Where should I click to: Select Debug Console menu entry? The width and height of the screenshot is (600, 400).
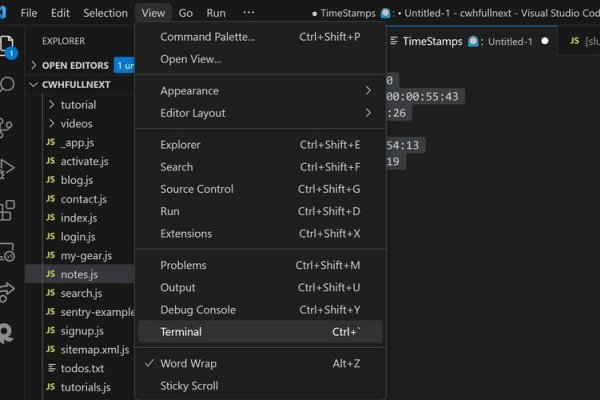(x=260, y=310)
